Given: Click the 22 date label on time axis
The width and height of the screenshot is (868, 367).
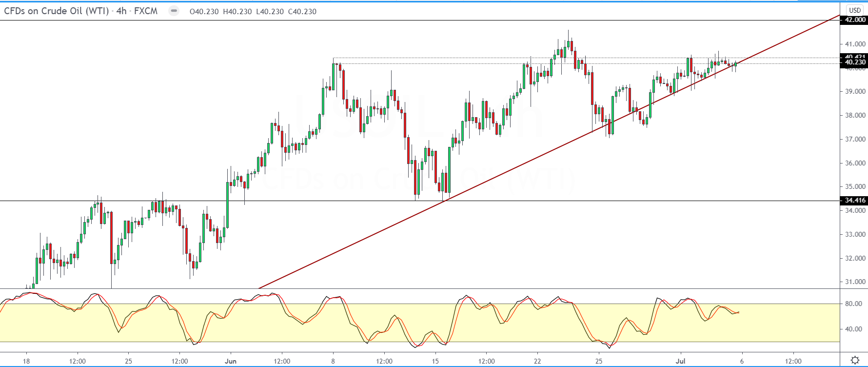Looking at the screenshot, I should point(537,361).
